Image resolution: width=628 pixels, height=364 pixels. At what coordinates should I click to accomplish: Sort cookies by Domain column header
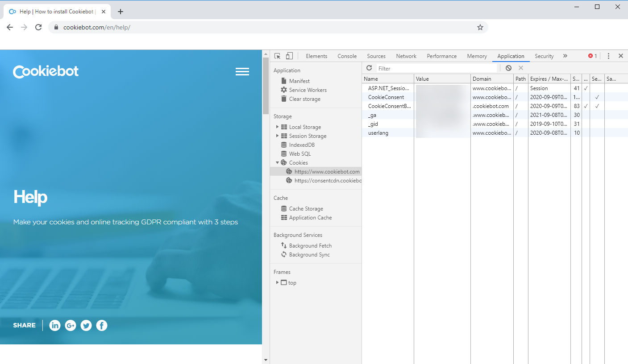pyautogui.click(x=492, y=79)
